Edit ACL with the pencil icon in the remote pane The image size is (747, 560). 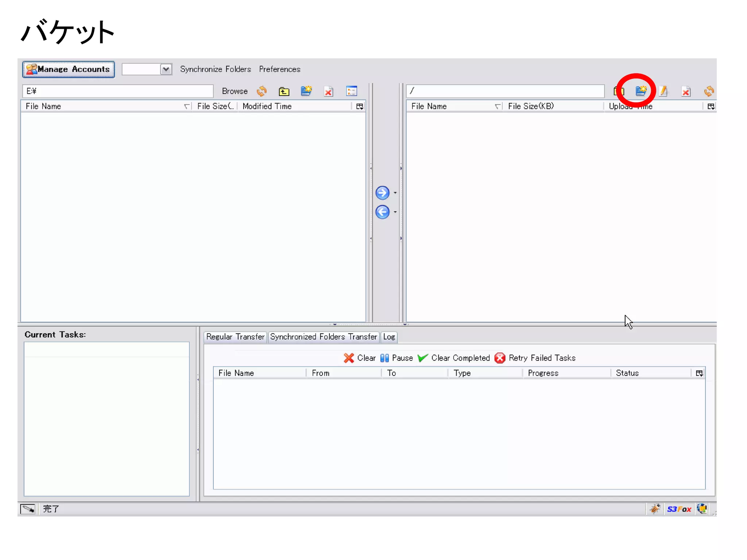[663, 91]
